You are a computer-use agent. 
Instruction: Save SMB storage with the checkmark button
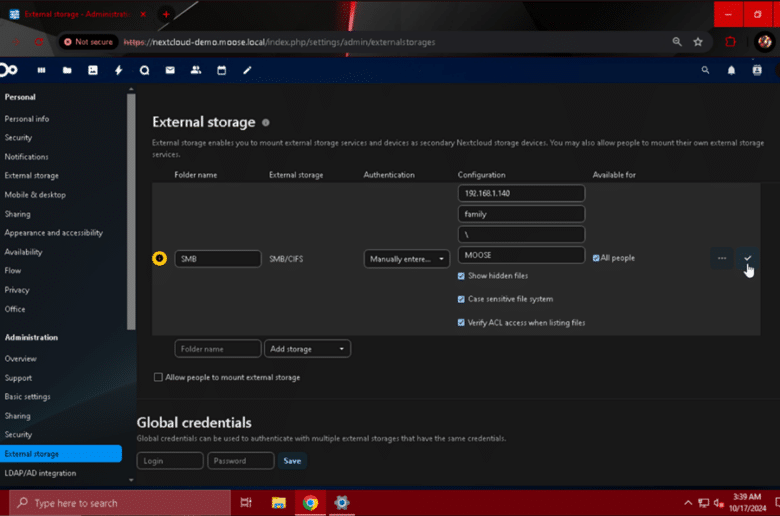[747, 258]
